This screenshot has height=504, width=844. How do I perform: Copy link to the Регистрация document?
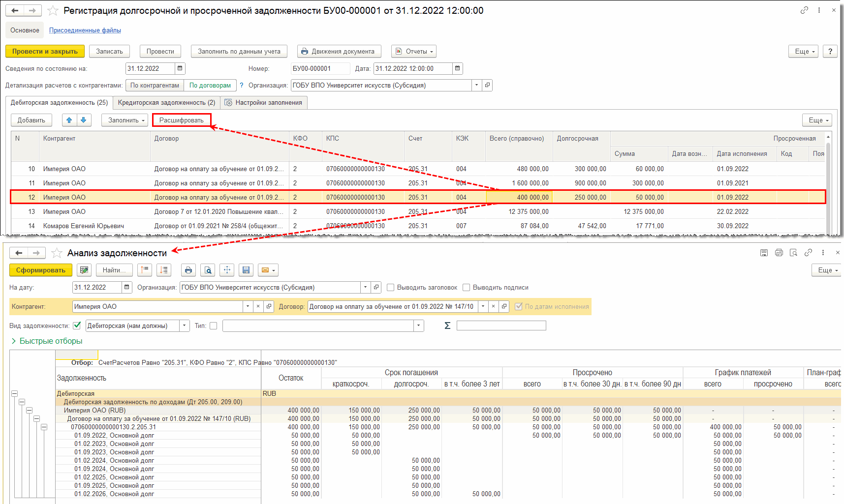pyautogui.click(x=804, y=10)
